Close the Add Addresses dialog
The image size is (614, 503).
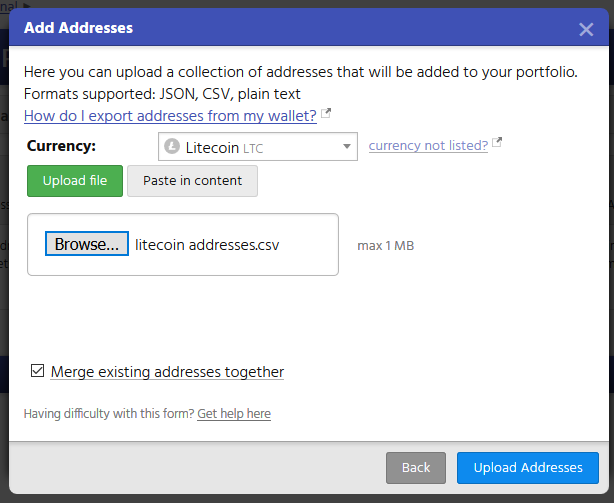(586, 29)
